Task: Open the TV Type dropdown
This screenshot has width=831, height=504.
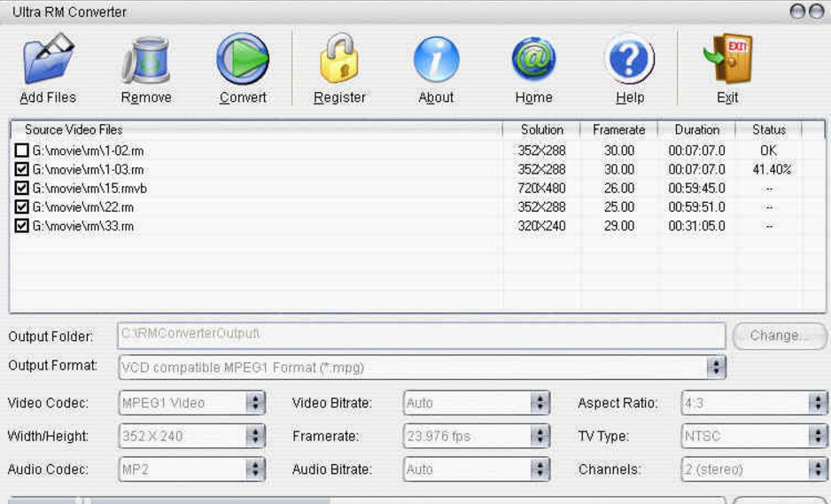Action: 818,436
